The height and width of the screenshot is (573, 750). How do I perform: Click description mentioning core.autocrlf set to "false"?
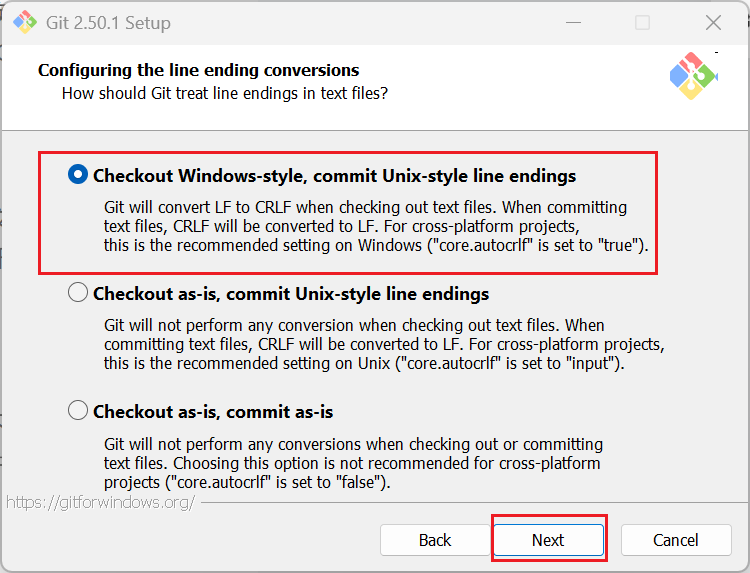click(x=353, y=463)
